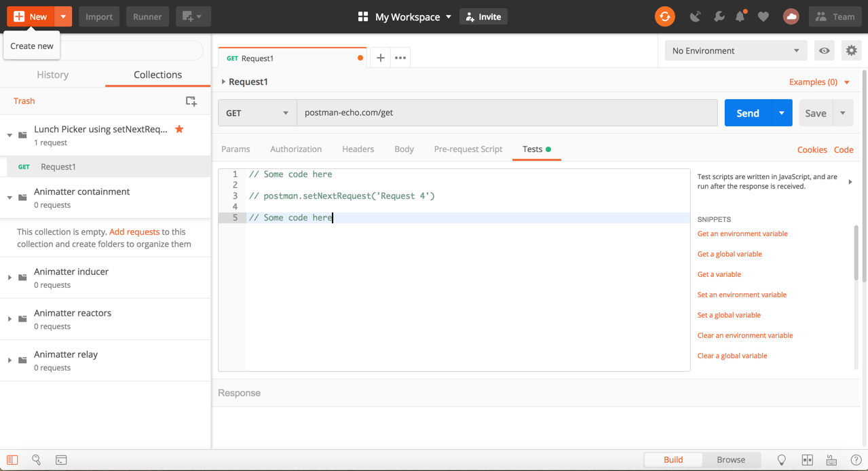Image resolution: width=868 pixels, height=471 pixels.
Task: Open the Runner
Action: point(147,16)
